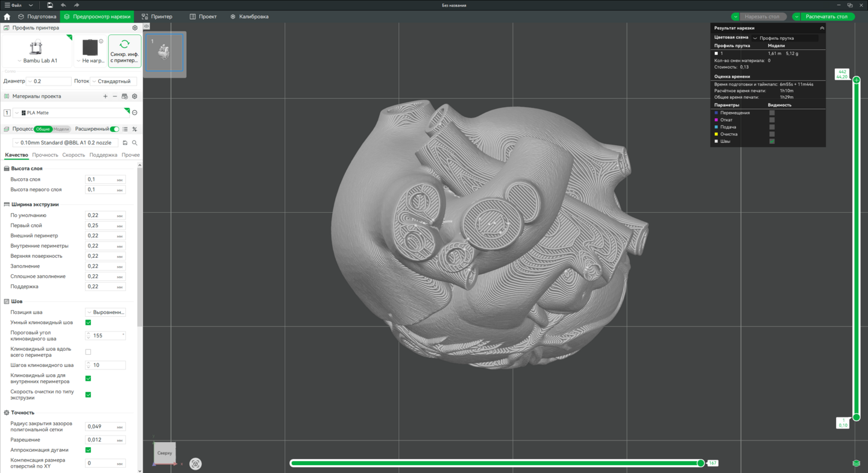Collapse the slicing result panel
This screenshot has height=473, width=868.
tap(821, 28)
